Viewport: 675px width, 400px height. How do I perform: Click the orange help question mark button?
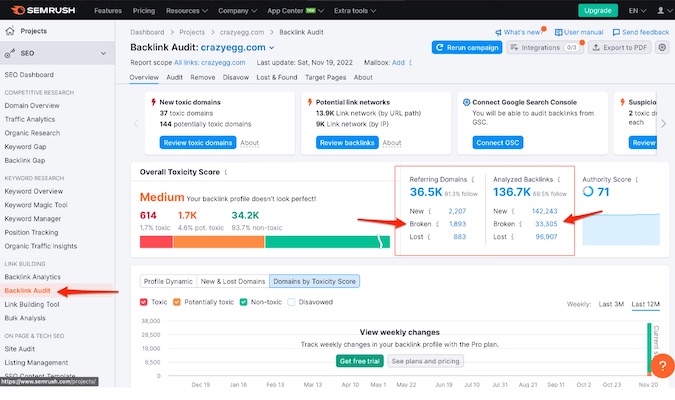(x=663, y=366)
